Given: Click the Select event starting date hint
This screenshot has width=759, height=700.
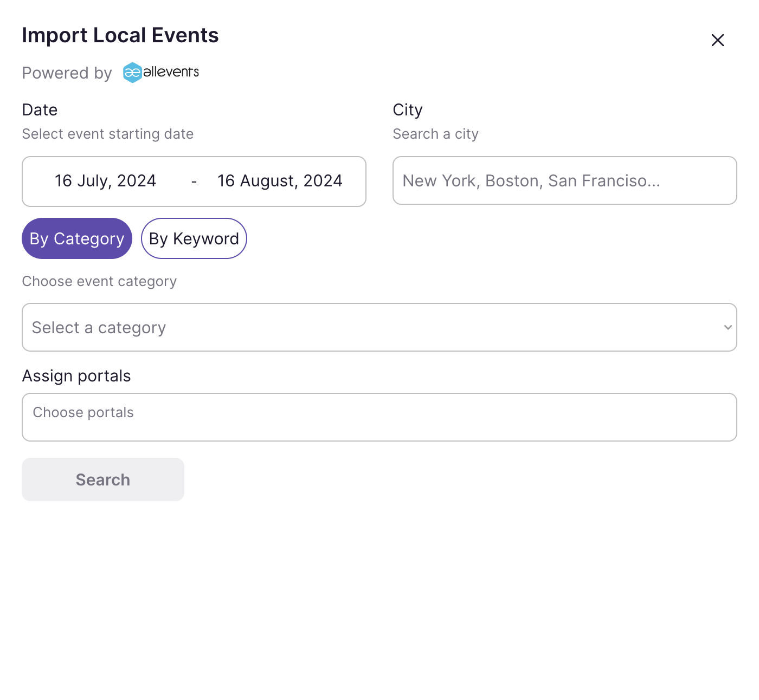Looking at the screenshot, I should (x=108, y=134).
